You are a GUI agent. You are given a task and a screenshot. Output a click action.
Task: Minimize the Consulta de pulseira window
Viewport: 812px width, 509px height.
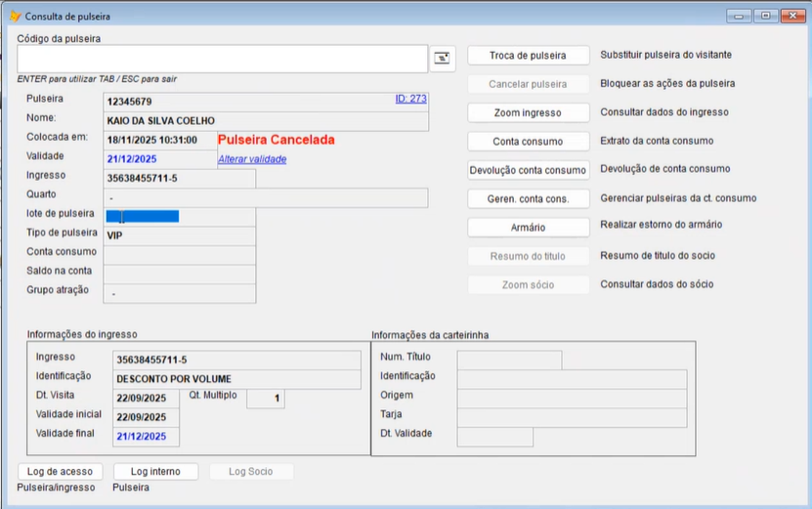pos(742,16)
